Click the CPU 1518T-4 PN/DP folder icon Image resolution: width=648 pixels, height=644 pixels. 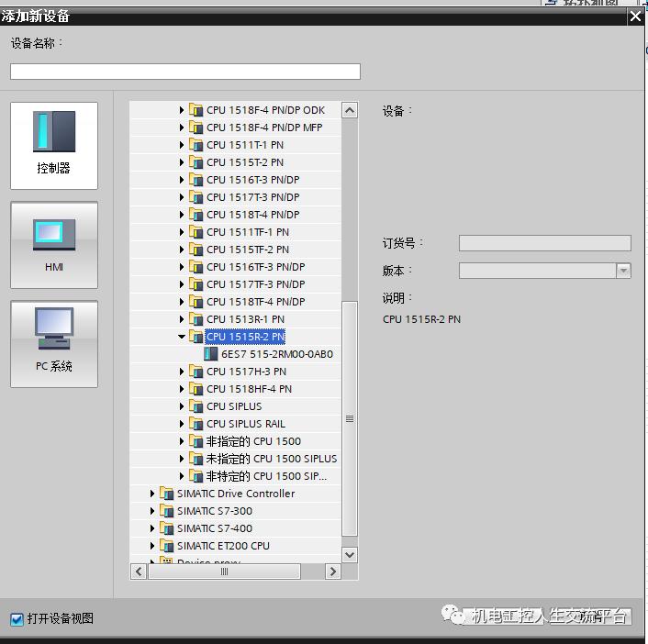click(x=196, y=215)
